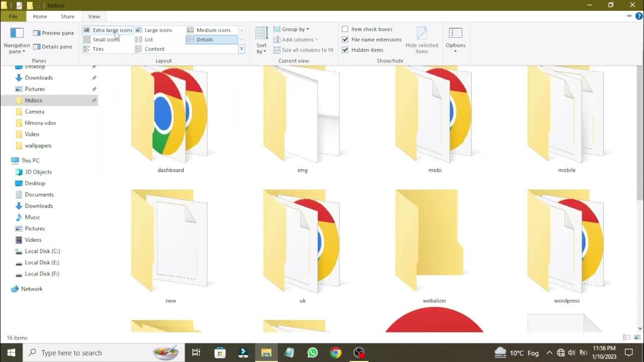Open Customize Quick Access Toolbar dropdown
Image resolution: width=644 pixels, height=362 pixels.
coord(38,6)
